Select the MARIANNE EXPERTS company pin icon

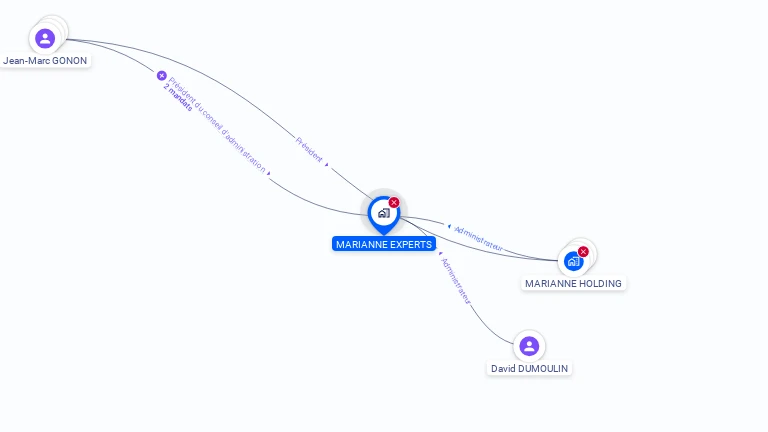point(384,215)
